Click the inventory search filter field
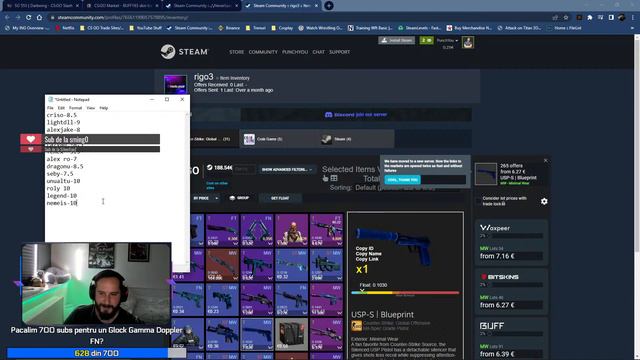Image resolution: width=640 pixels, height=360 pixels. pyautogui.click(x=245, y=169)
